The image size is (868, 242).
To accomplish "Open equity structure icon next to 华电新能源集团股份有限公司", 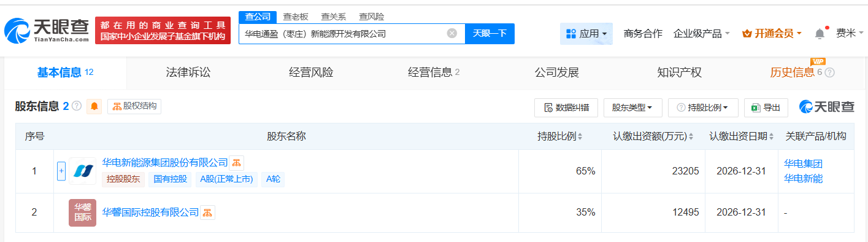I will tap(237, 163).
